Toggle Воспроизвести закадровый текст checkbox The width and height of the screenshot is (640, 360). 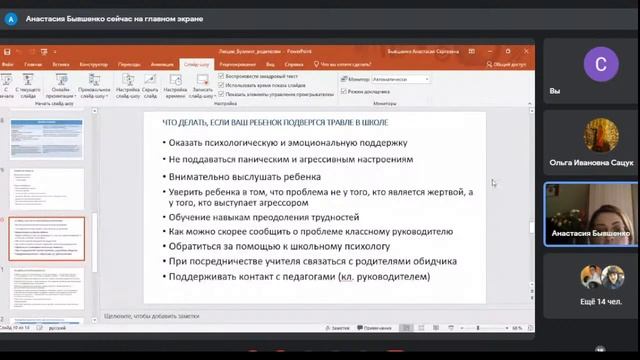coord(221,76)
